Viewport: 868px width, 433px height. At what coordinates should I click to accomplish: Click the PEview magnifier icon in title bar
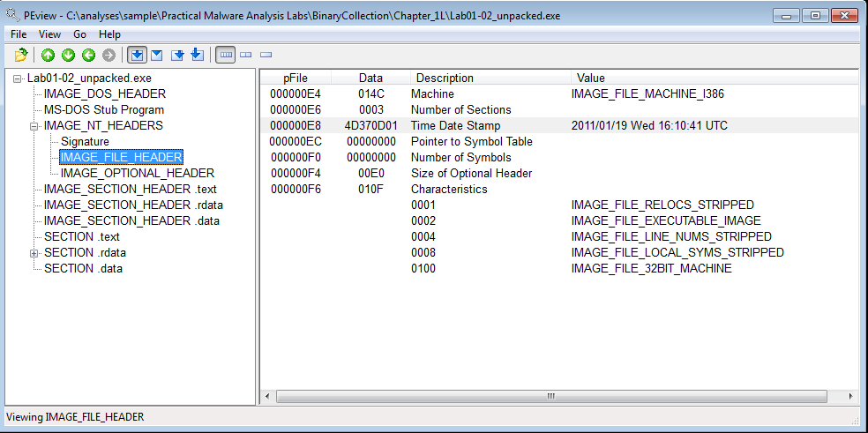pos(12,15)
